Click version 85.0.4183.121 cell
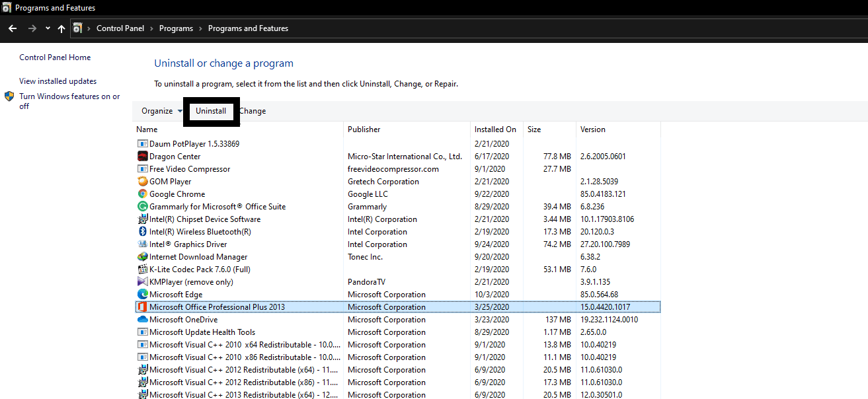 (603, 194)
